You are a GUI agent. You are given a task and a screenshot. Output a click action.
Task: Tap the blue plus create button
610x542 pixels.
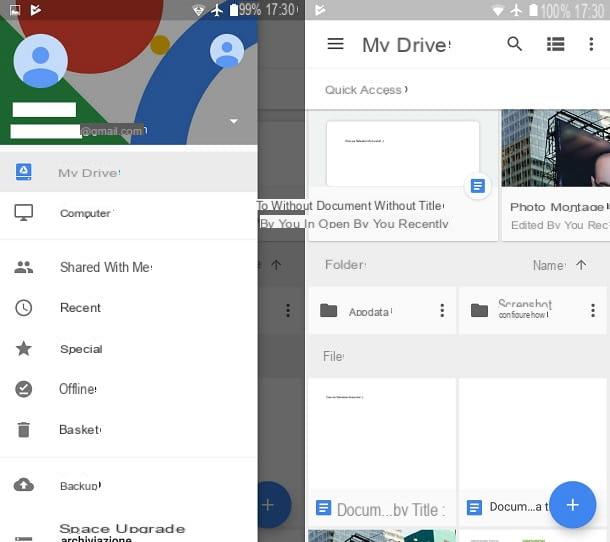[x=573, y=505]
